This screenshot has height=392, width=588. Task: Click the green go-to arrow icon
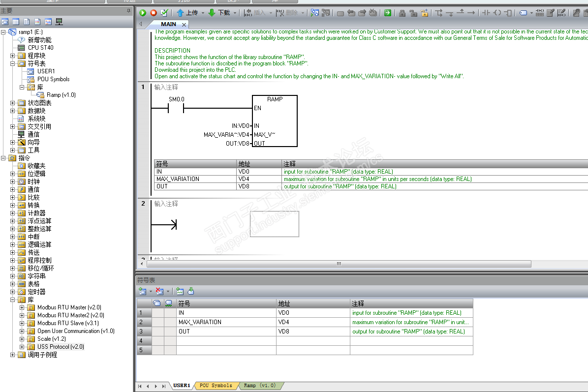(388, 13)
